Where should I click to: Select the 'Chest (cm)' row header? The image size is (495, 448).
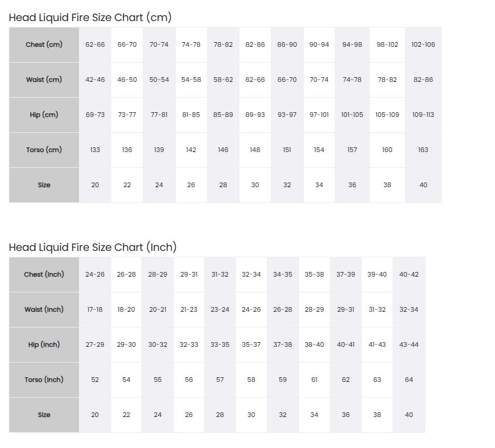click(44, 45)
